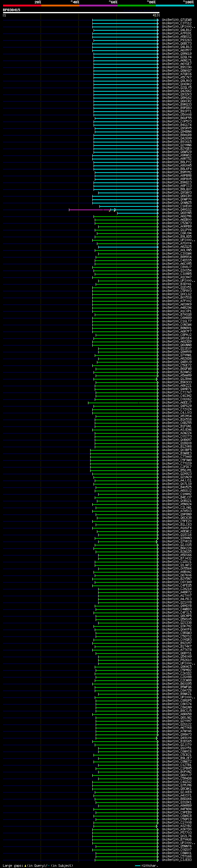Image resolution: width=197 pixels, height=868 pixels.
Task: Select hit label UniRef100_A6XMY7
Action: (177, 50)
